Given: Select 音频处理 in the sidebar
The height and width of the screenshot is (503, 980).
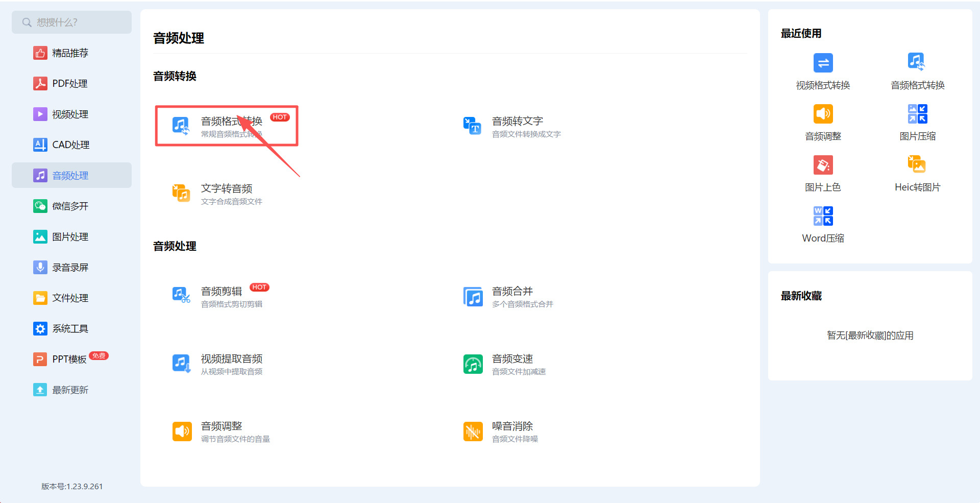Looking at the screenshot, I should point(71,175).
